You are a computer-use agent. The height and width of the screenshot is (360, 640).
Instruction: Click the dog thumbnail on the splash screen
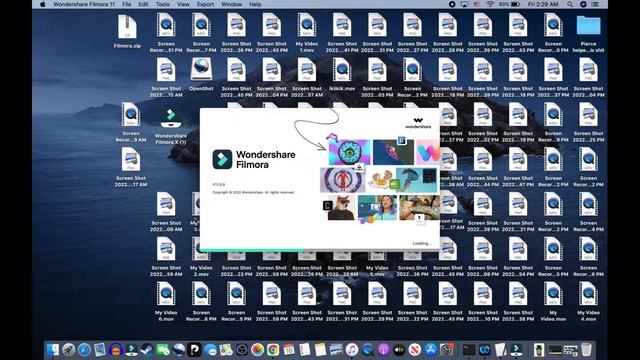pyautogui.click(x=340, y=208)
